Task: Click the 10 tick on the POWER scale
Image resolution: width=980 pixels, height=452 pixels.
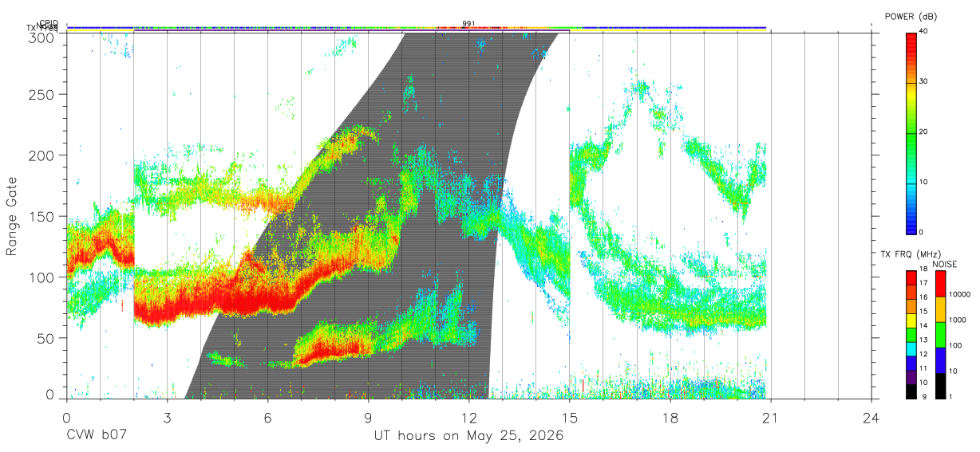Action: click(923, 183)
